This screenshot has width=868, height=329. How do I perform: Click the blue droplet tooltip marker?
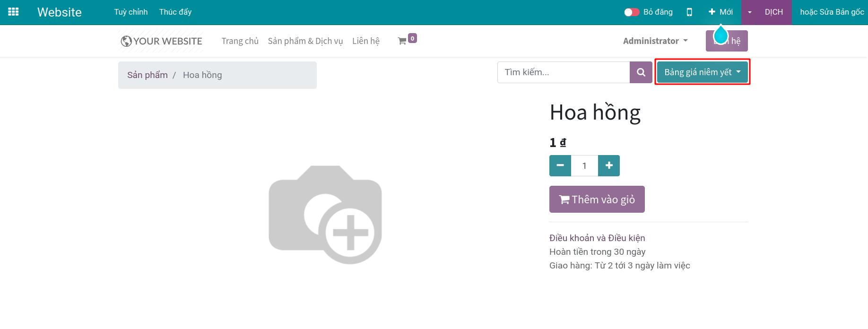pyautogui.click(x=720, y=35)
